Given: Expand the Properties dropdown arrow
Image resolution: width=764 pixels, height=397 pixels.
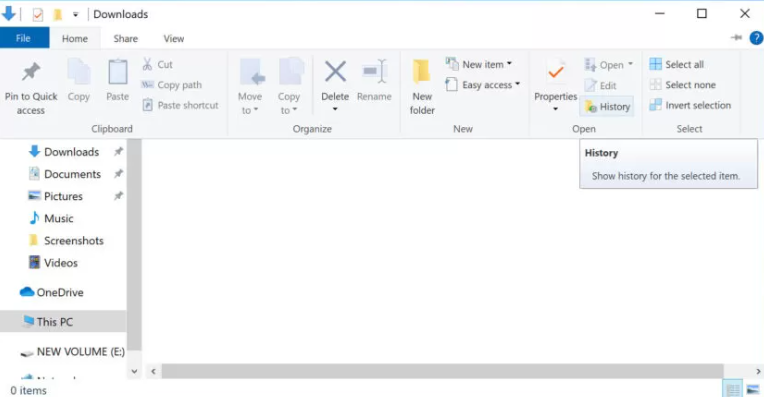Looking at the screenshot, I should [x=555, y=109].
